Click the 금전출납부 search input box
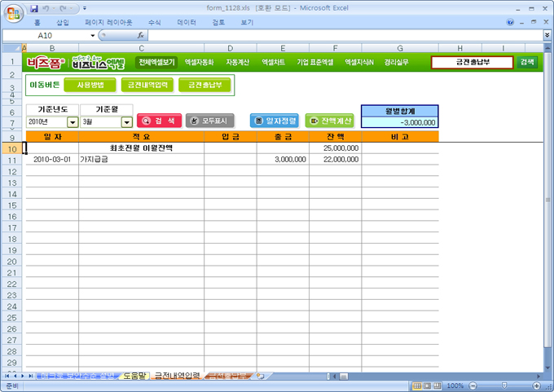The image size is (554, 392). coord(472,62)
